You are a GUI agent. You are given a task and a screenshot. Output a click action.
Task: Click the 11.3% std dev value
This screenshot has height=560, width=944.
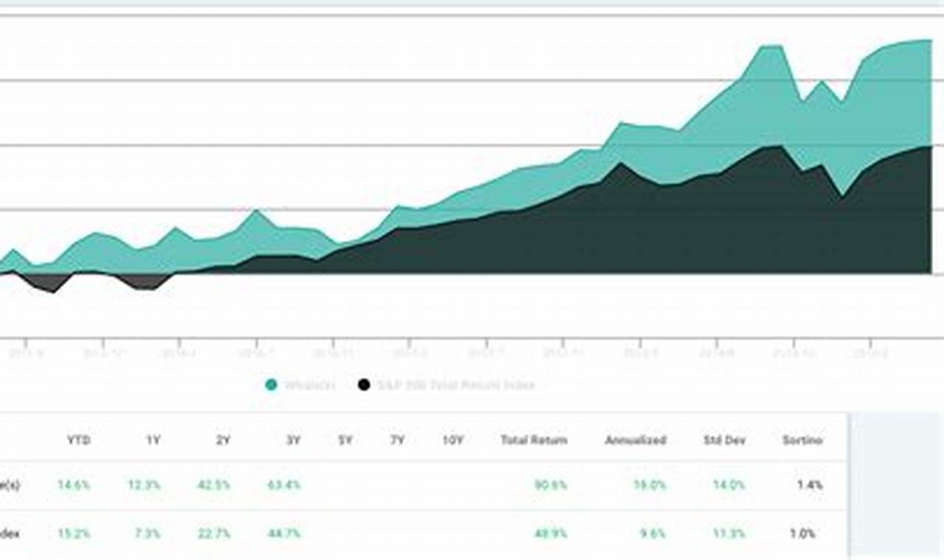coord(730,534)
